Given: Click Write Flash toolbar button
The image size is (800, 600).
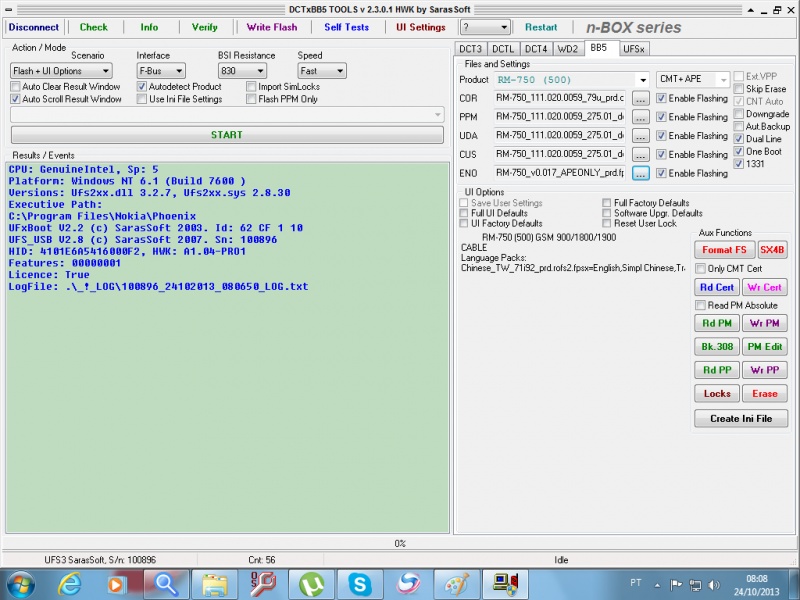Looking at the screenshot, I should pyautogui.click(x=272, y=27).
